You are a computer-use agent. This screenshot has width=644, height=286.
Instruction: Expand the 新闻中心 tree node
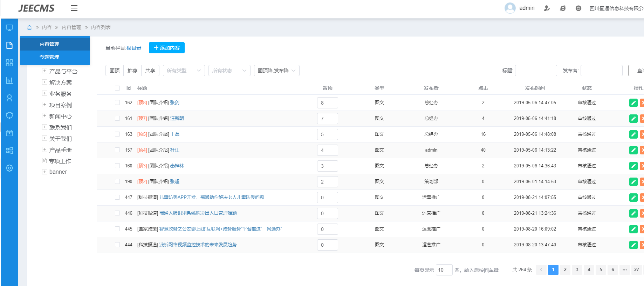pyautogui.click(x=44, y=116)
